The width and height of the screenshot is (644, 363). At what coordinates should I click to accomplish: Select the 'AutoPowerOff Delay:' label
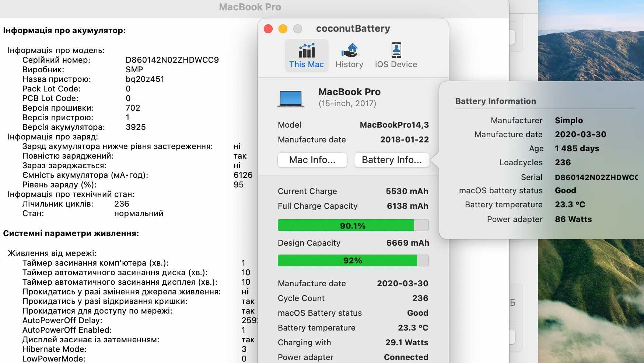coord(62,321)
